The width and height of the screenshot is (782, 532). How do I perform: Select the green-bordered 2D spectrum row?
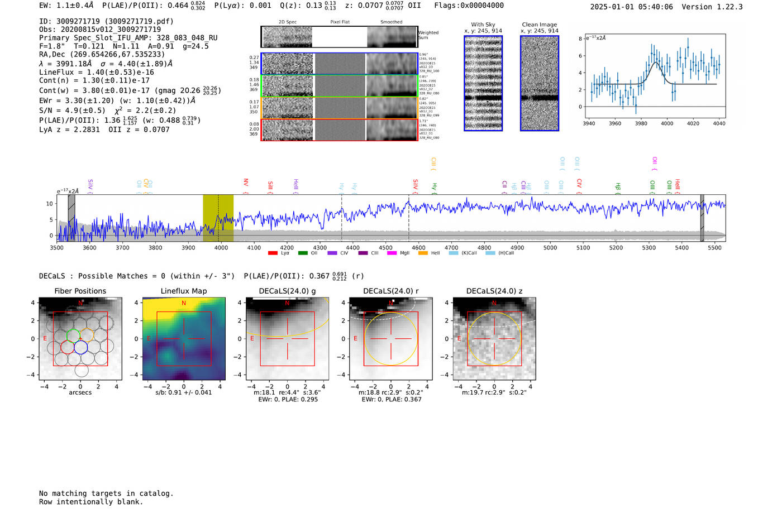[339, 86]
